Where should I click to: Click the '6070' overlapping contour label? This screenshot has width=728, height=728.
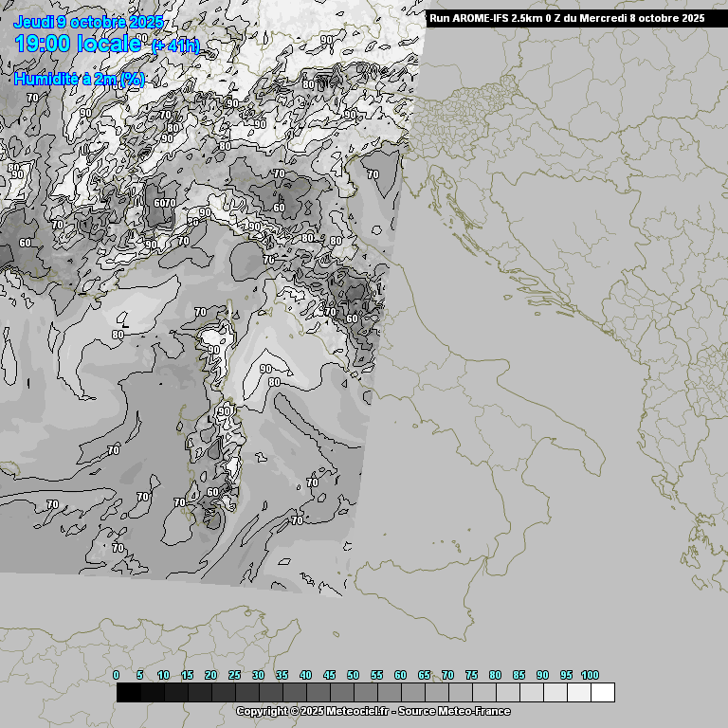(165, 203)
